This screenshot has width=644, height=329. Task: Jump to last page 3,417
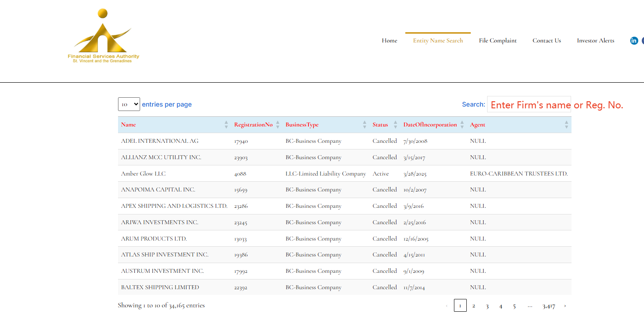(x=549, y=306)
